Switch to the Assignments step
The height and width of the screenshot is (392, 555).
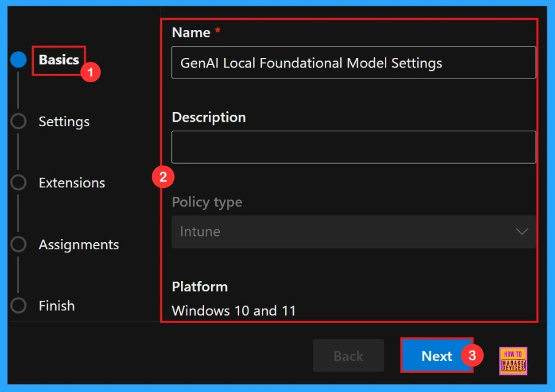click(78, 244)
